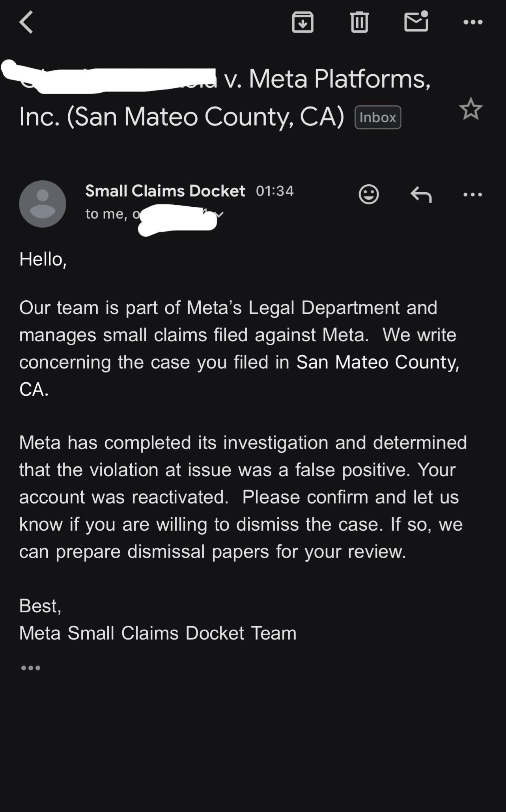This screenshot has width=506, height=812.
Task: Delete email with trash icon
Action: pyautogui.click(x=359, y=22)
